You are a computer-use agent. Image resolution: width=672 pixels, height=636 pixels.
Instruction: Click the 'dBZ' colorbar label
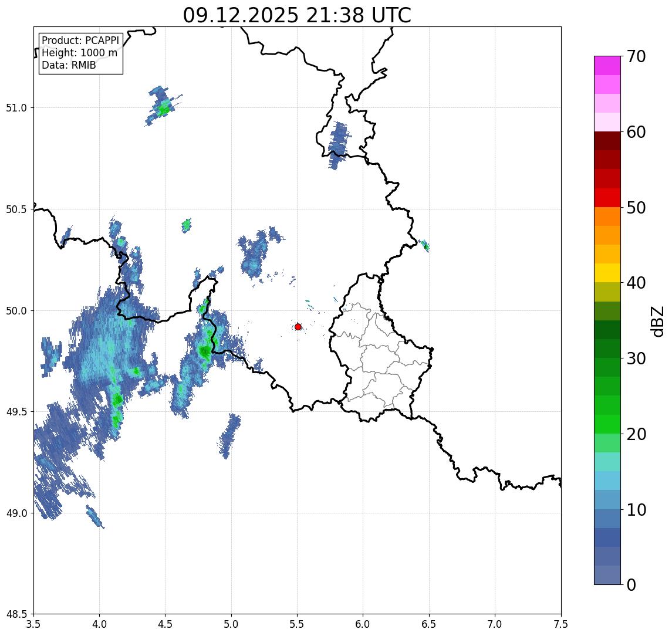click(657, 322)
